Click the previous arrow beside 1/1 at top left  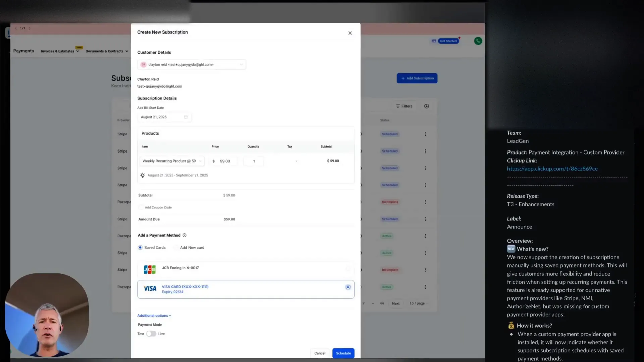point(16,28)
